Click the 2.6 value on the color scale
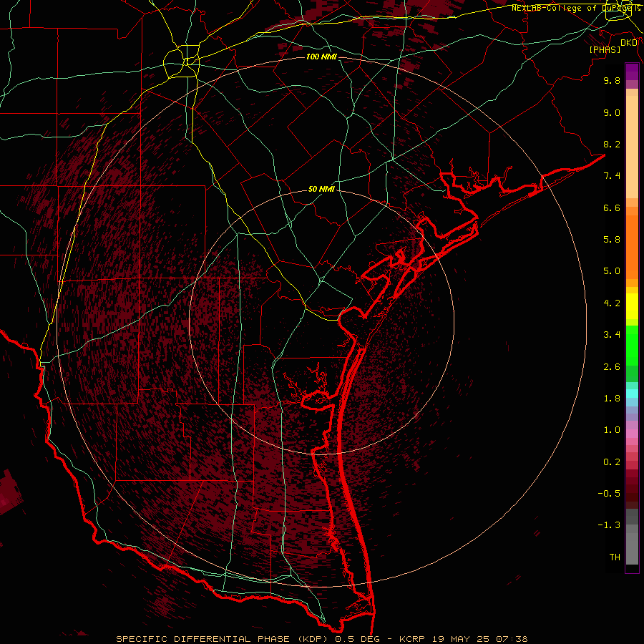Viewport: 644px width, 644px height. [x=612, y=367]
